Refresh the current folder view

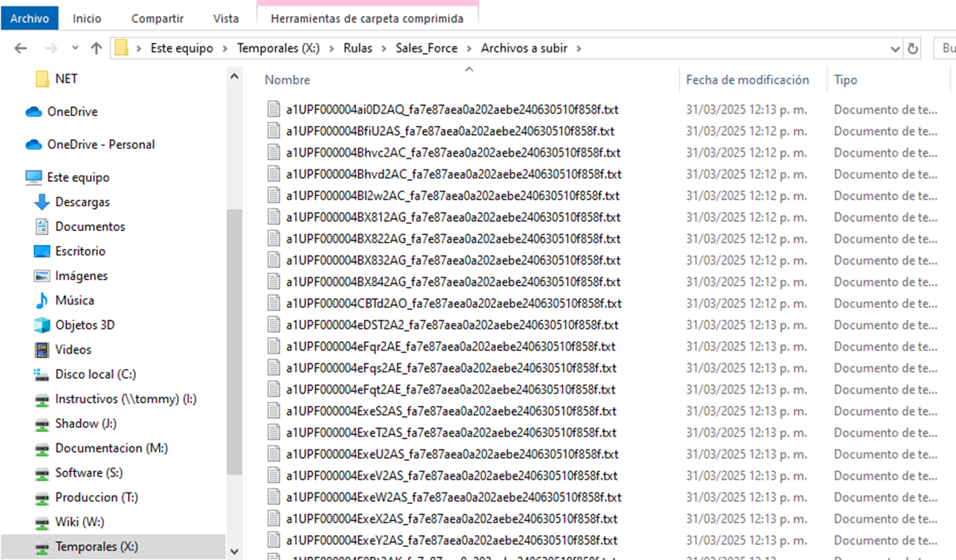click(913, 49)
